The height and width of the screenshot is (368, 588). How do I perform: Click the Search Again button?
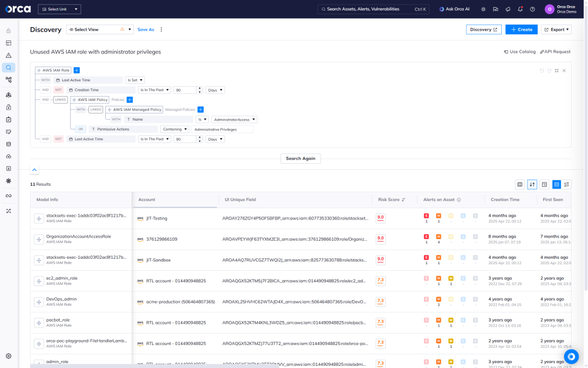[x=301, y=158]
